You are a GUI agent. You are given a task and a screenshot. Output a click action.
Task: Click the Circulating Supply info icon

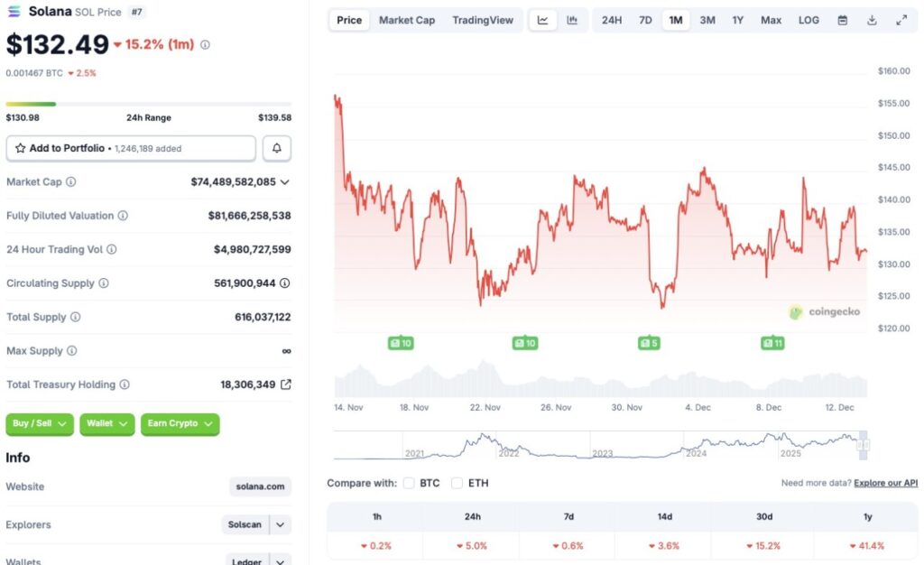pyautogui.click(x=104, y=283)
